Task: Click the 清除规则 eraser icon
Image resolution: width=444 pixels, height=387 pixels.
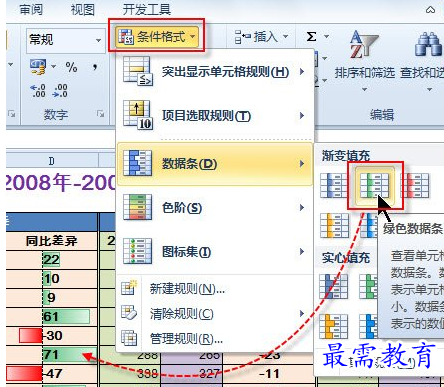Action: [129, 313]
